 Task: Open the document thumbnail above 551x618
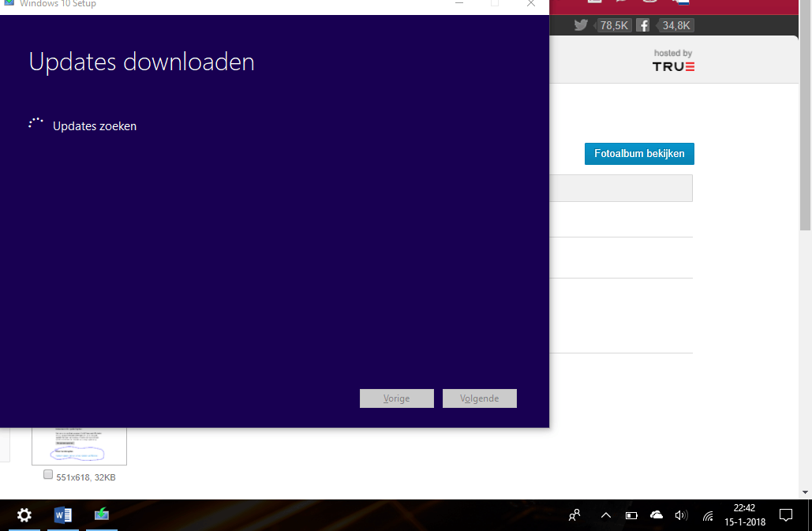(x=79, y=446)
